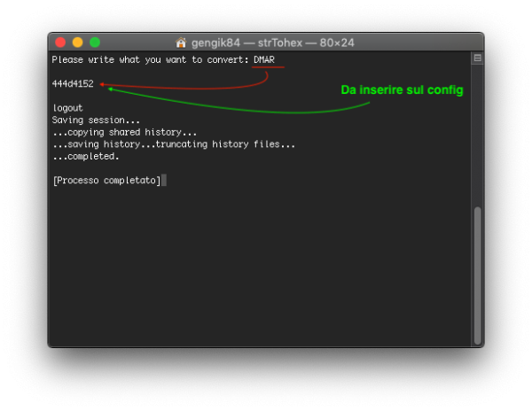Click the home folder icon in title bar
Screen dimensions: 532x411
[x=181, y=43]
